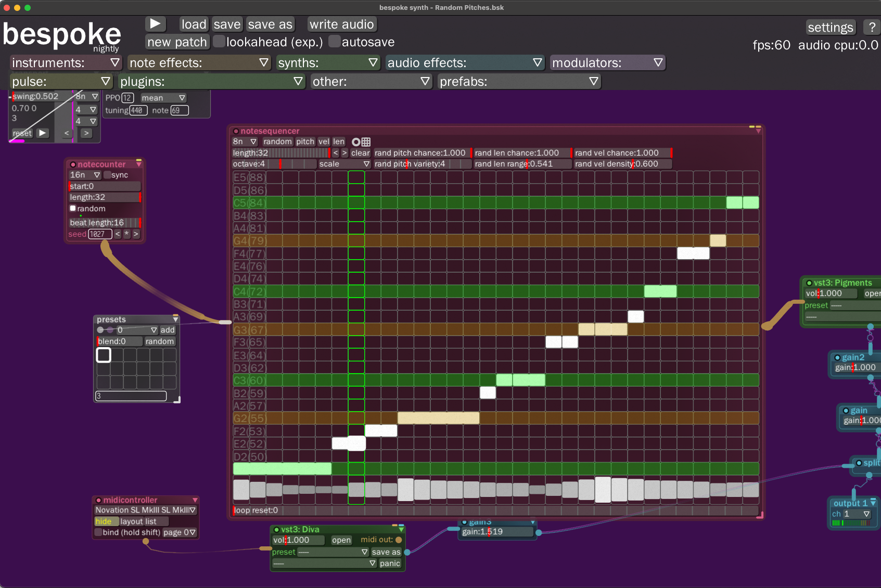Click the enable dot on the notesequencer module
The height and width of the screenshot is (588, 881).
pyautogui.click(x=236, y=131)
